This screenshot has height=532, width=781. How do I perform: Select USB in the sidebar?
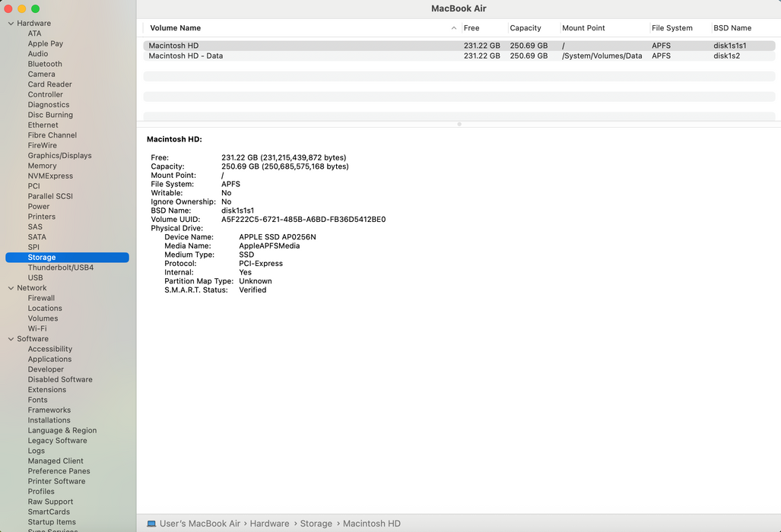36,277
